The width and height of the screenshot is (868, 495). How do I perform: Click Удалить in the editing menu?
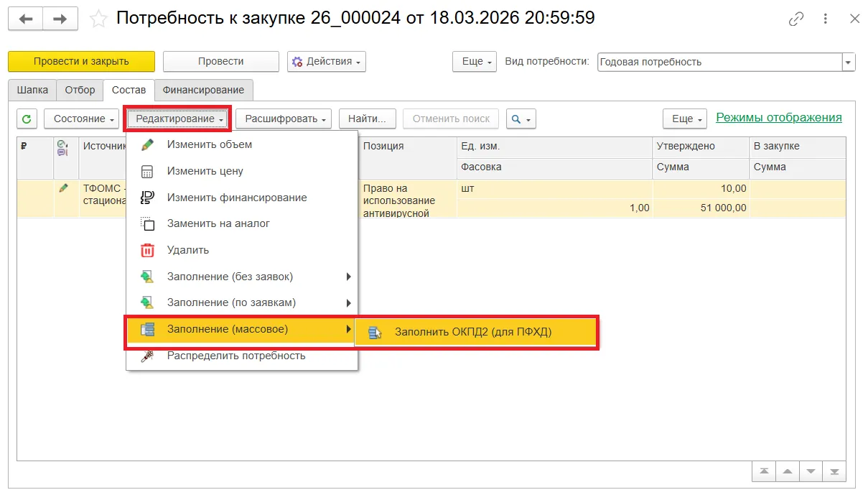242,250
